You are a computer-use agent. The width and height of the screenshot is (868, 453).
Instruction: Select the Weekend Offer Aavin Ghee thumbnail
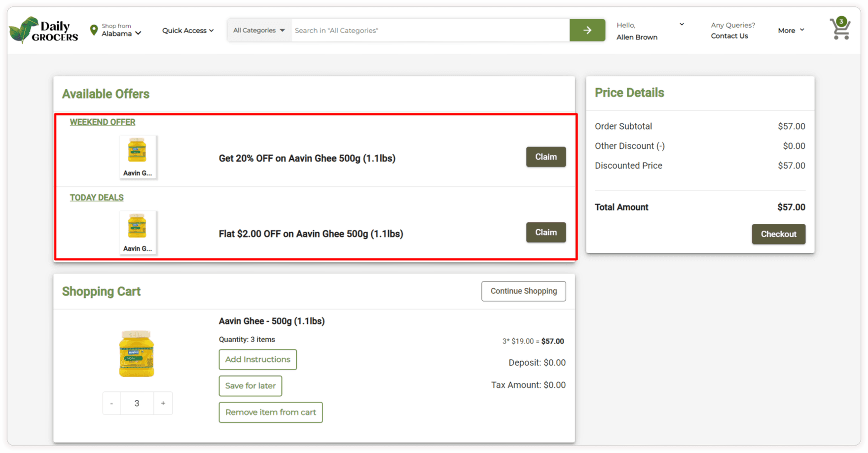138,157
